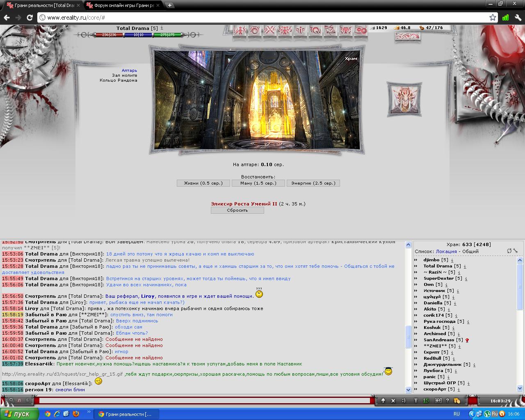Open the group of people icon
The height and width of the screenshot is (420, 525).
pos(285,30)
